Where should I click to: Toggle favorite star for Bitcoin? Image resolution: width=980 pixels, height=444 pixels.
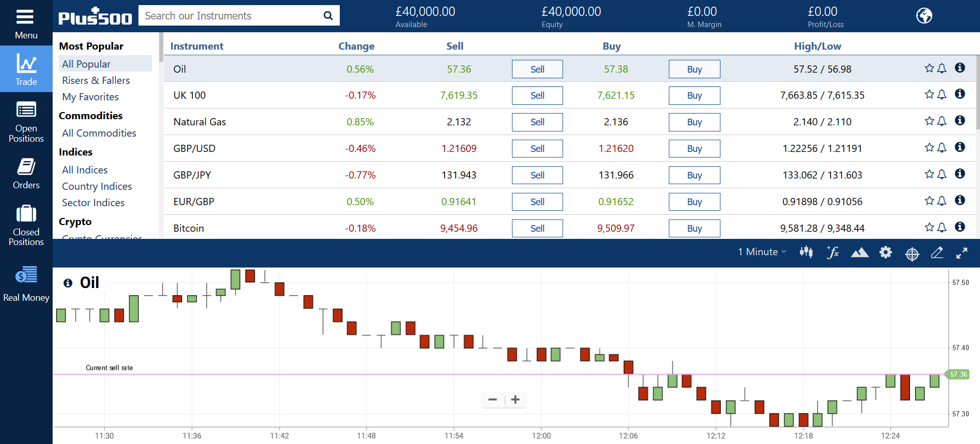coord(929,227)
